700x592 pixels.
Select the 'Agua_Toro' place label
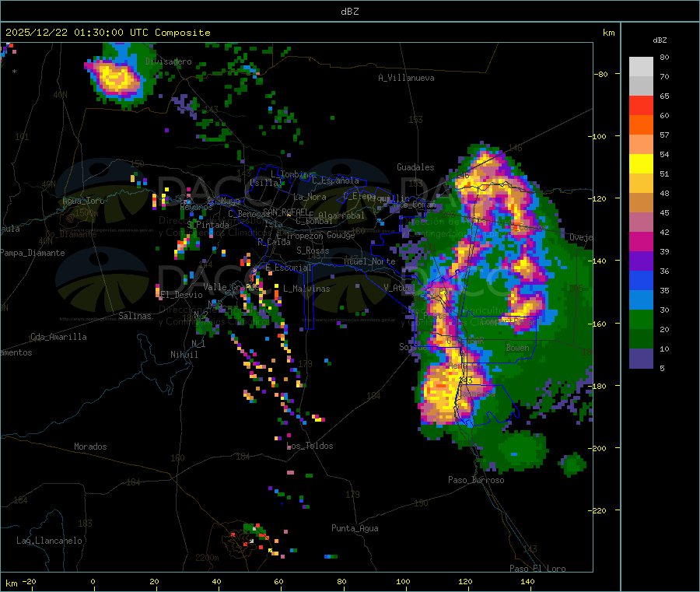[x=83, y=201]
